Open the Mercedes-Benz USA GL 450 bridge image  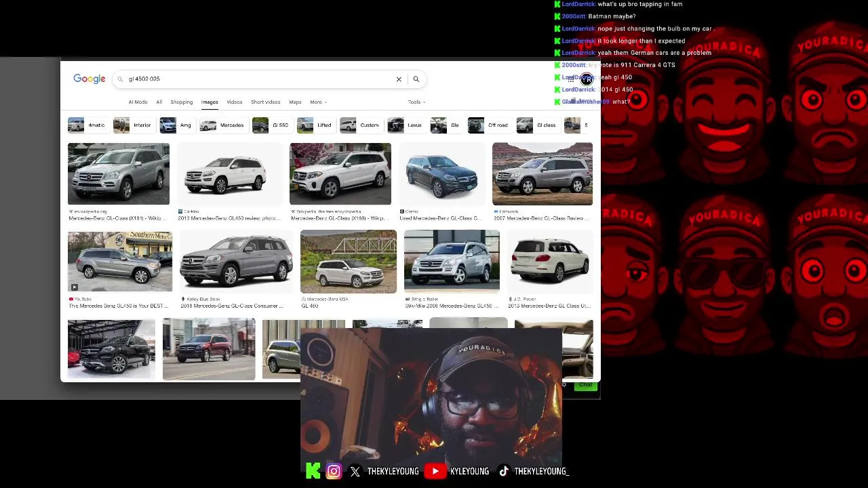(x=349, y=262)
